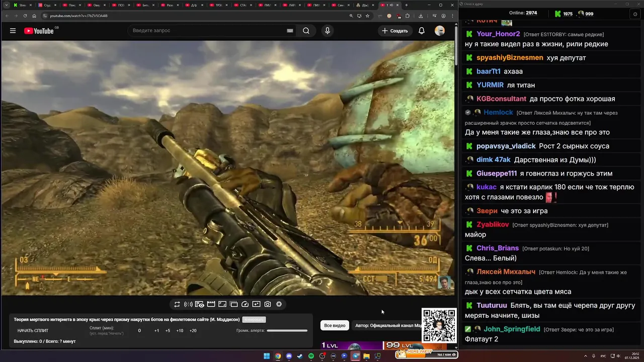The image size is (644, 362).
Task: Open a new Chrome tab
Action: coord(407,5)
